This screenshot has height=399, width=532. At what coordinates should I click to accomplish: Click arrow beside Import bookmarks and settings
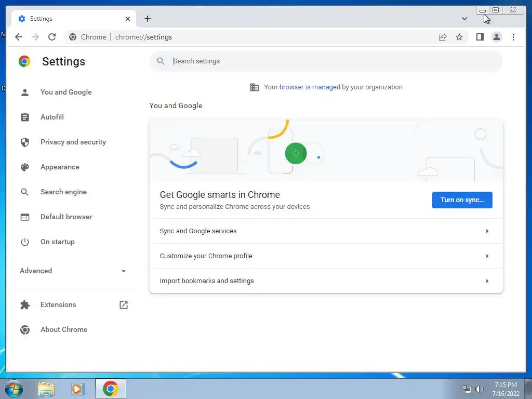pyautogui.click(x=487, y=281)
